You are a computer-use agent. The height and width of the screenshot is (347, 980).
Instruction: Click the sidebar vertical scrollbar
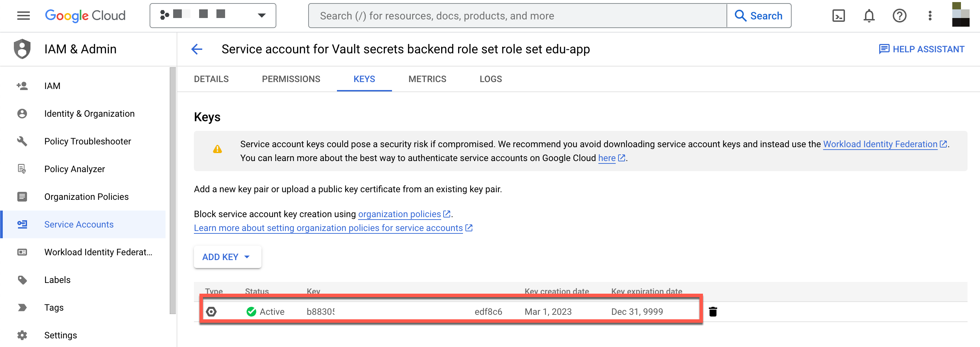coord(173,190)
